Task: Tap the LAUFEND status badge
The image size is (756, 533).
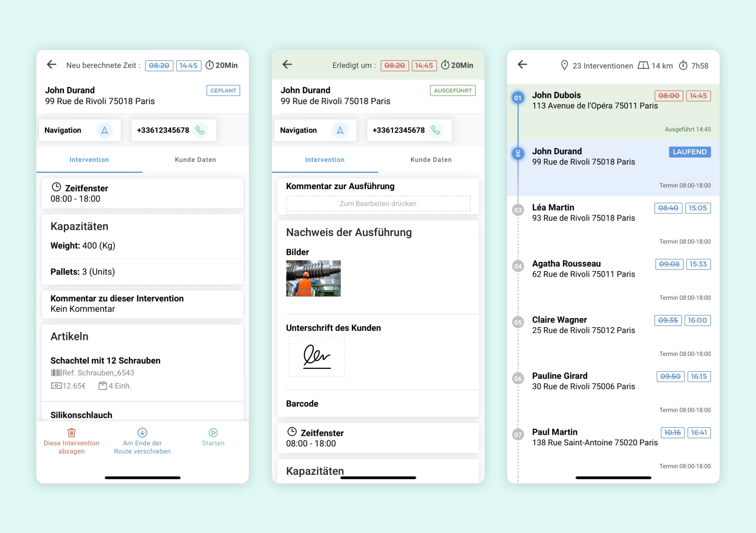Action: point(689,152)
